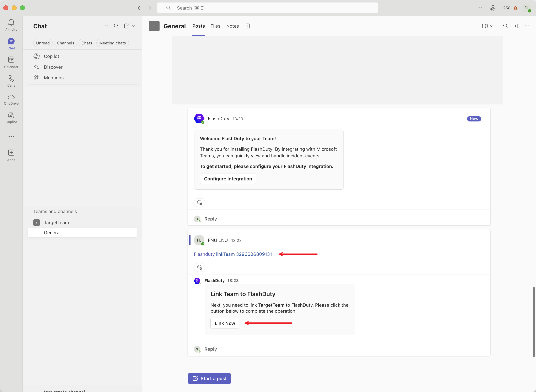Viewport: 536px width, 392px height.
Task: Click the 258 notifications warning indicator
Action: point(510,8)
